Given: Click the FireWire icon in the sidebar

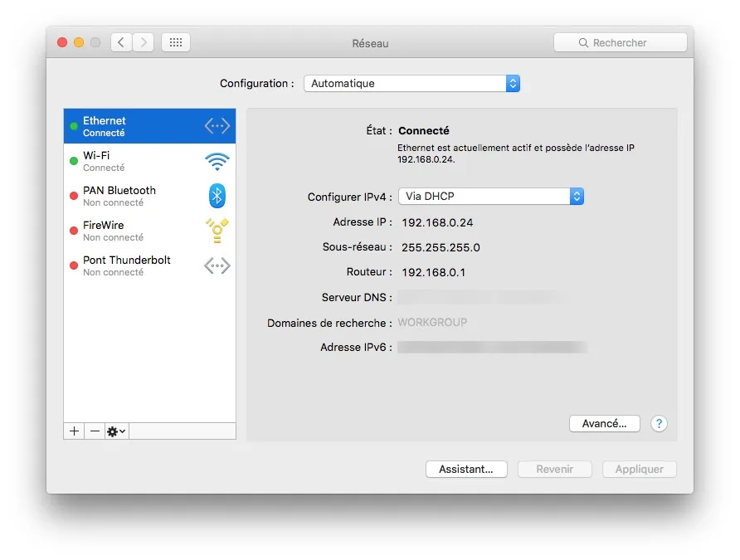Looking at the screenshot, I should 216,231.
